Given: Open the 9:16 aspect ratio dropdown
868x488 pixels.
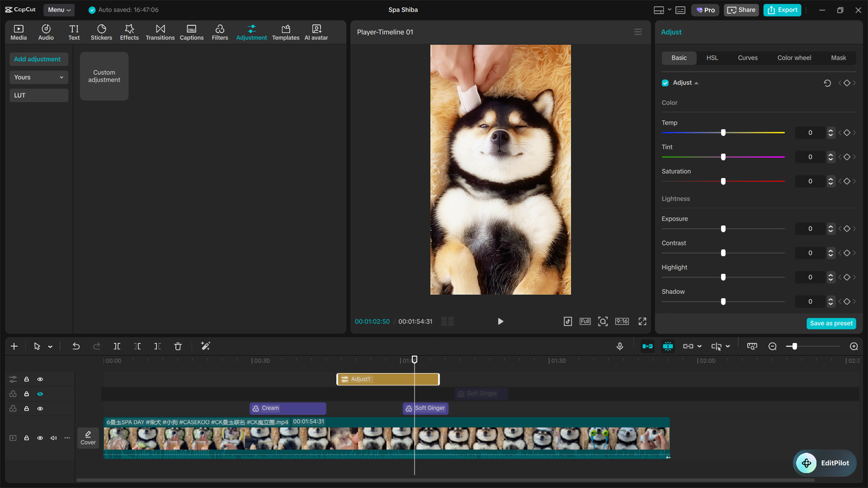Looking at the screenshot, I should pyautogui.click(x=622, y=321).
